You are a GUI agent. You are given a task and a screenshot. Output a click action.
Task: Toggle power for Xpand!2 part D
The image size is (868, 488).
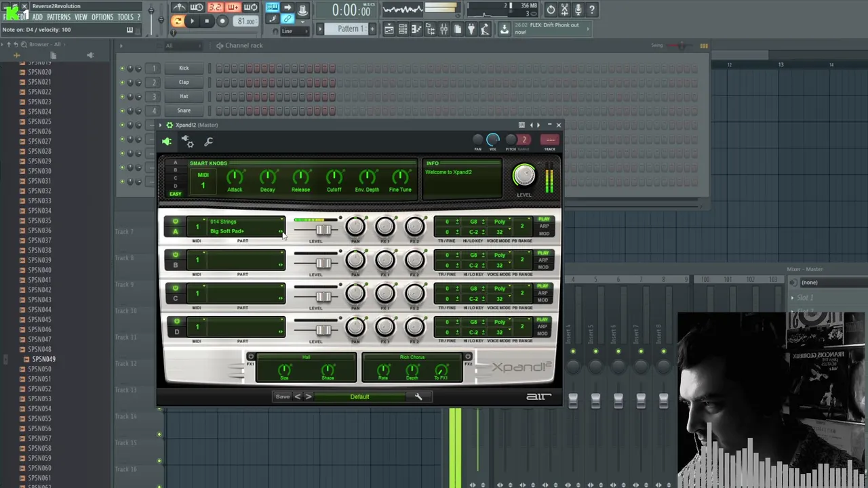pos(176,321)
